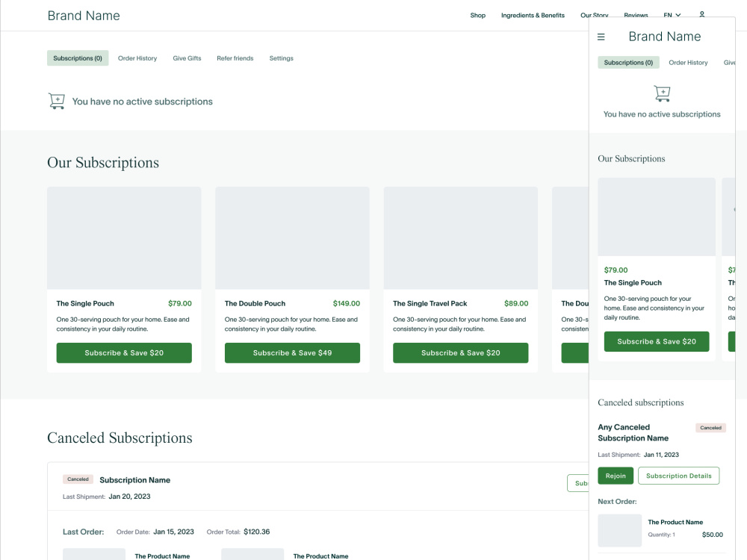Click The Single Pouch title on desktop card

85,303
